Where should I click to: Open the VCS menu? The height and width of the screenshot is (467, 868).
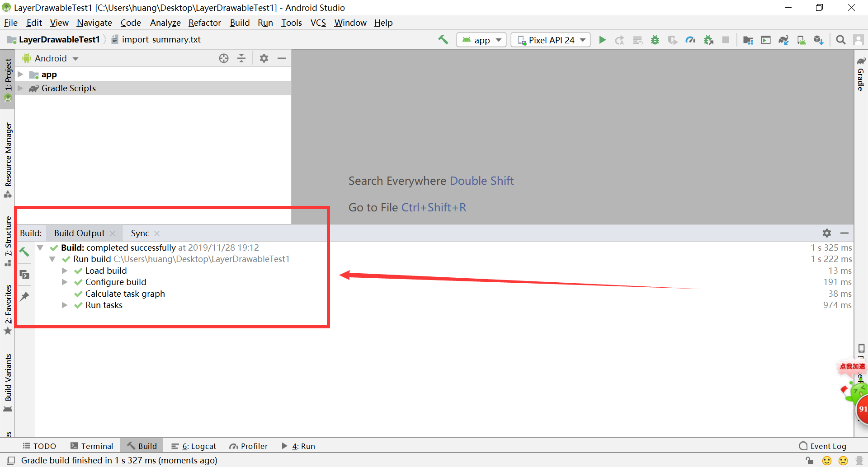(318, 23)
